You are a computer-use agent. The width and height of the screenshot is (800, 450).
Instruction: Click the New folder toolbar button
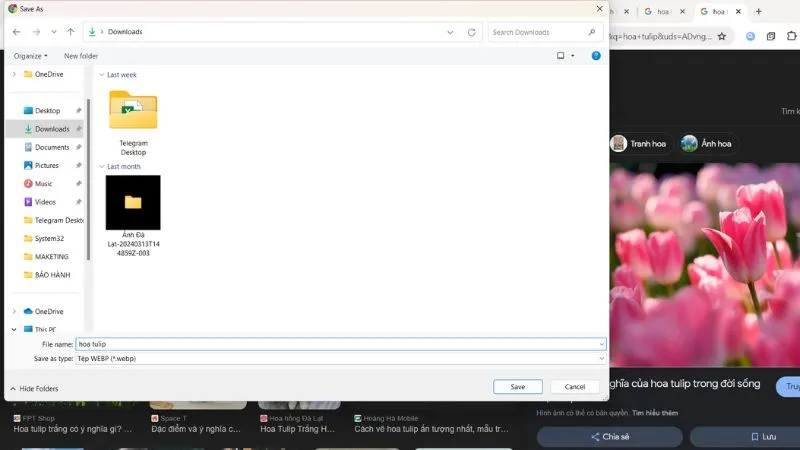(81, 56)
